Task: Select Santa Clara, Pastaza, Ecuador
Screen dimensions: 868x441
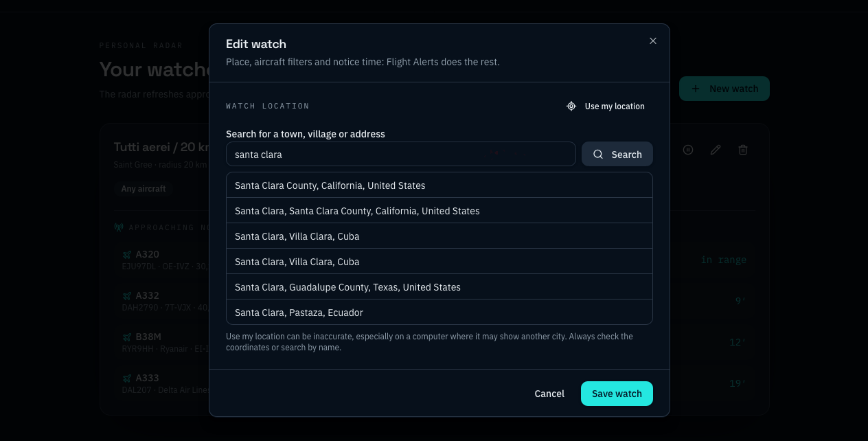Action: tap(439, 313)
